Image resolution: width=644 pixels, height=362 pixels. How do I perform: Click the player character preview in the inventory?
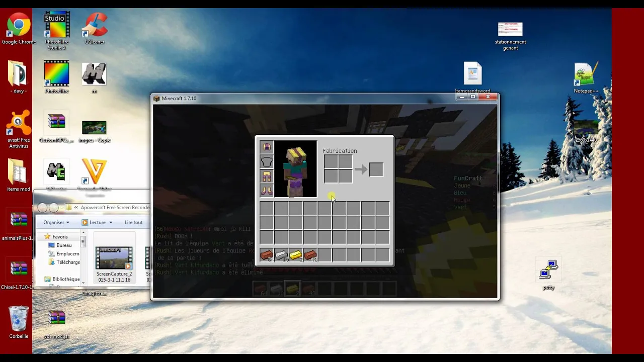pyautogui.click(x=296, y=169)
